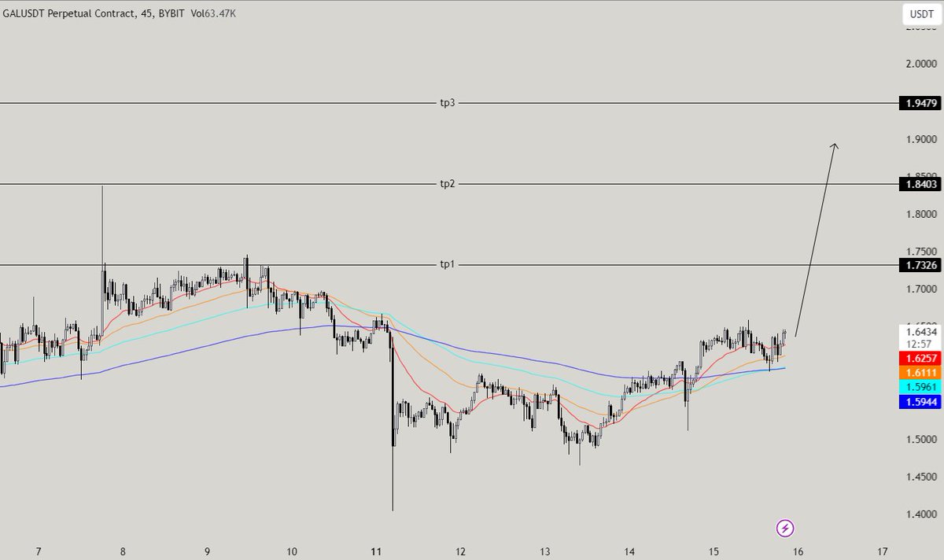
Task: Click date 14 on the time axis
Action: pos(629,551)
